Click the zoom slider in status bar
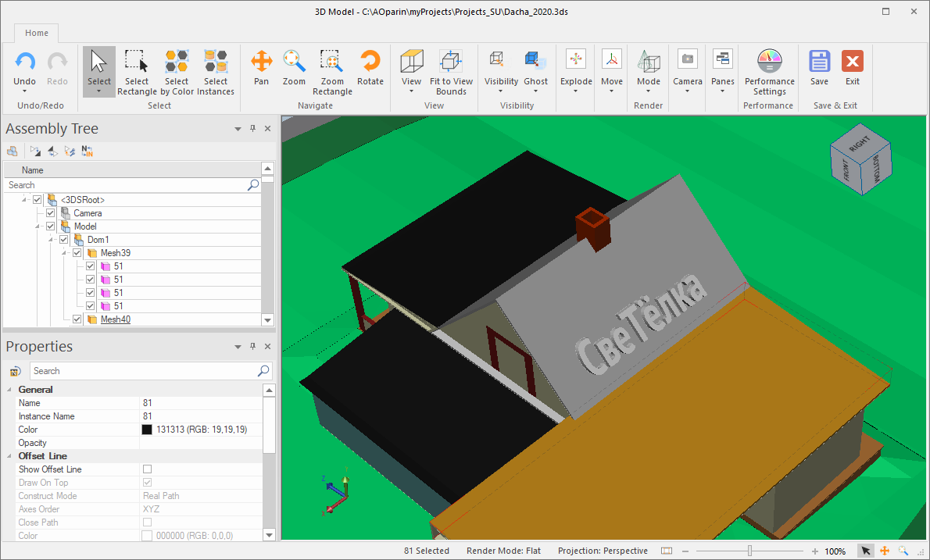 pyautogui.click(x=749, y=551)
